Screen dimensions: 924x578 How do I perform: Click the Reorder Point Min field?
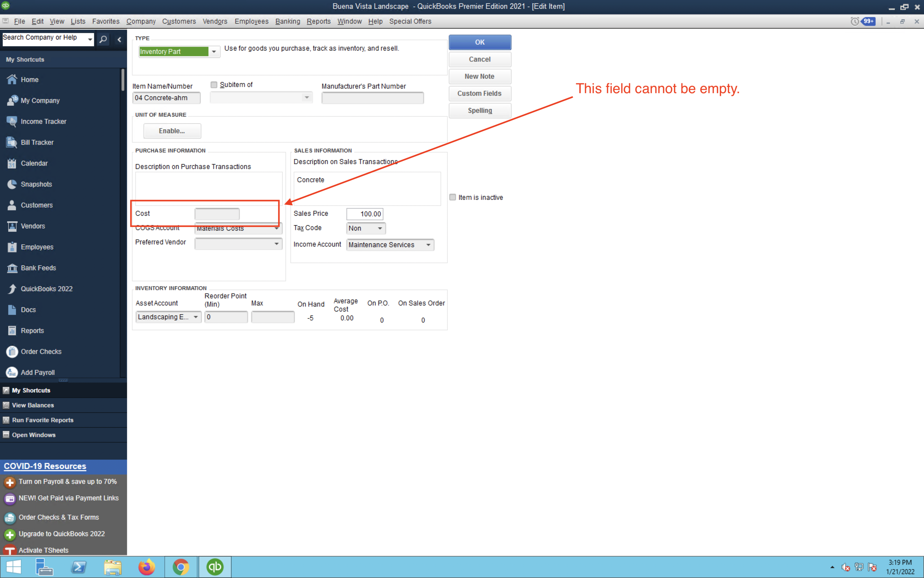coord(226,317)
